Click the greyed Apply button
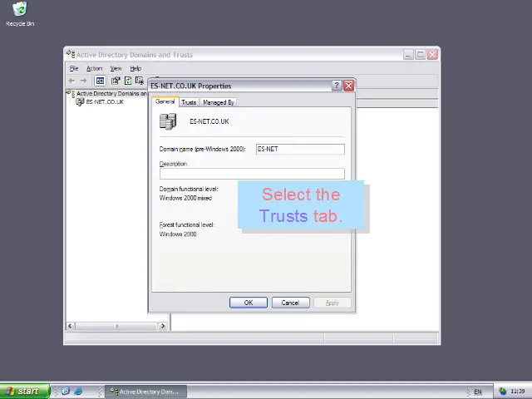Viewport: 532px width, 399px height. click(x=332, y=303)
